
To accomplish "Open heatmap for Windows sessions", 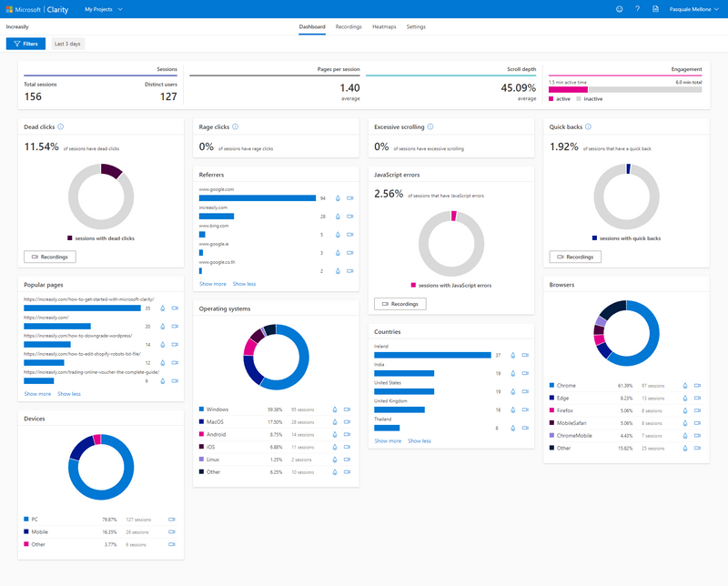I will pyautogui.click(x=335, y=409).
